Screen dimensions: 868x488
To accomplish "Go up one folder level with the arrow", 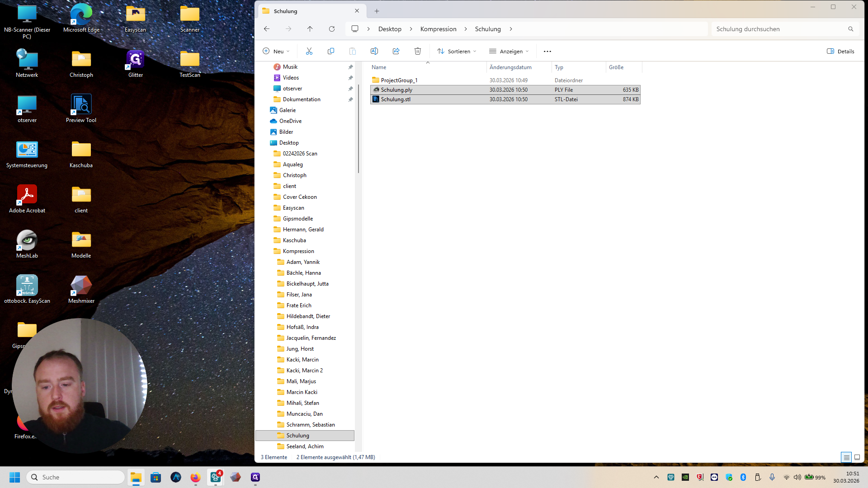I will click(310, 29).
